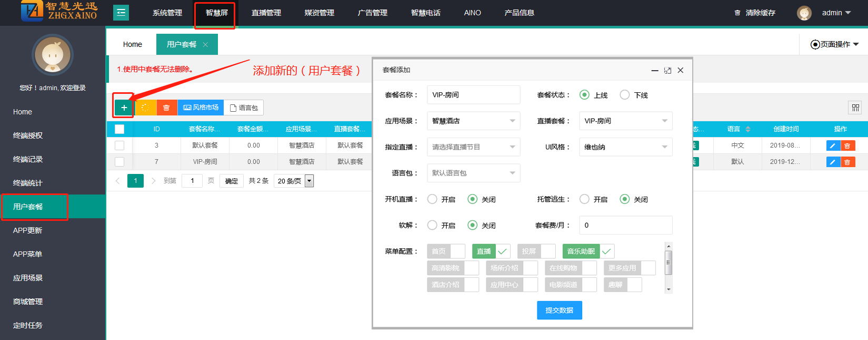Expand the UI风格 dropdown showing 维也纳
Viewport: 868px width, 340px height.
(625, 147)
